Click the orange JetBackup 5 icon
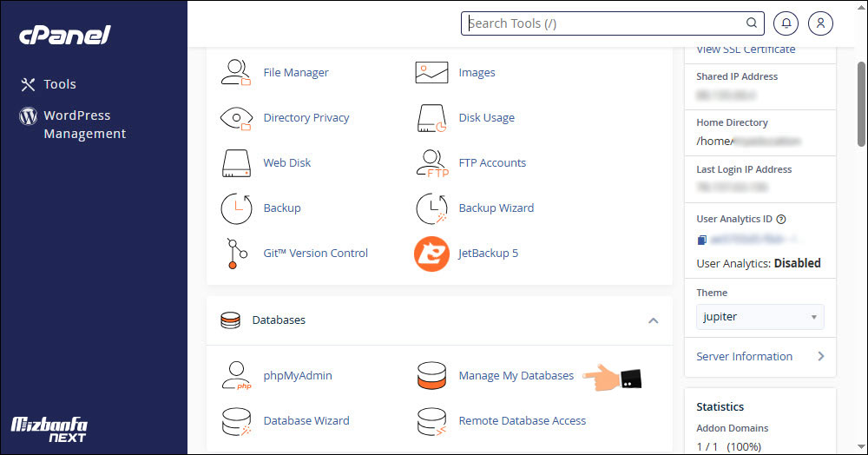The image size is (868, 455). coord(431,254)
